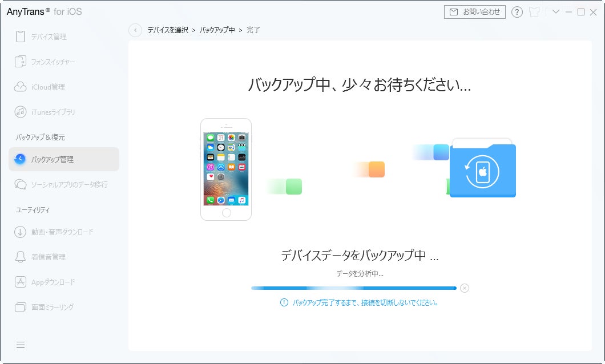Minimize the AnyTrans window

point(568,12)
